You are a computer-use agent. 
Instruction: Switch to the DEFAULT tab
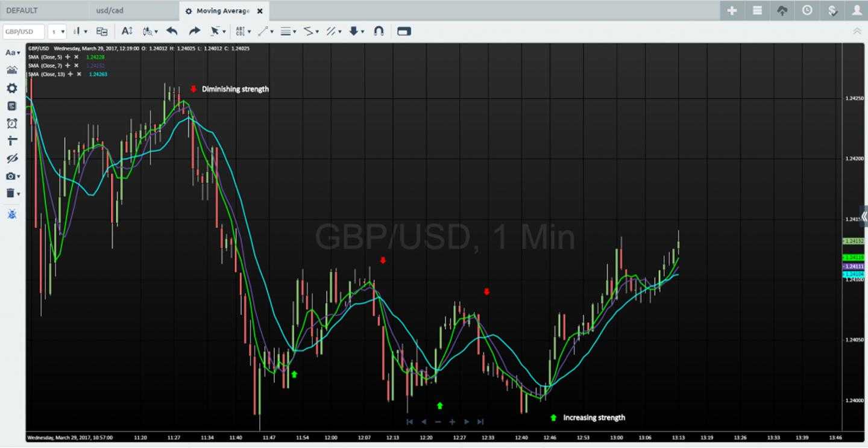pos(22,11)
